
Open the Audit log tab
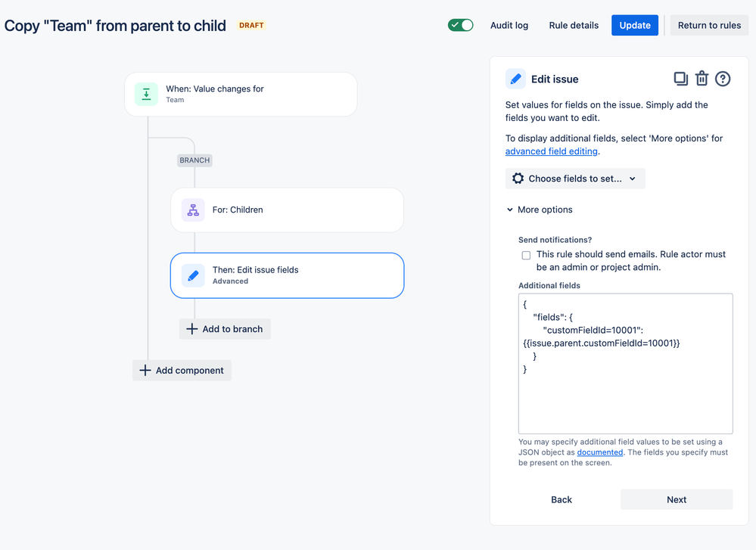(509, 25)
